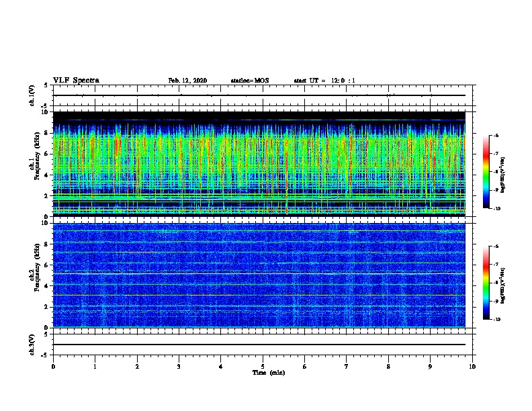Click the time axis tick label "3"
532x411 pixels.
pos(179,367)
